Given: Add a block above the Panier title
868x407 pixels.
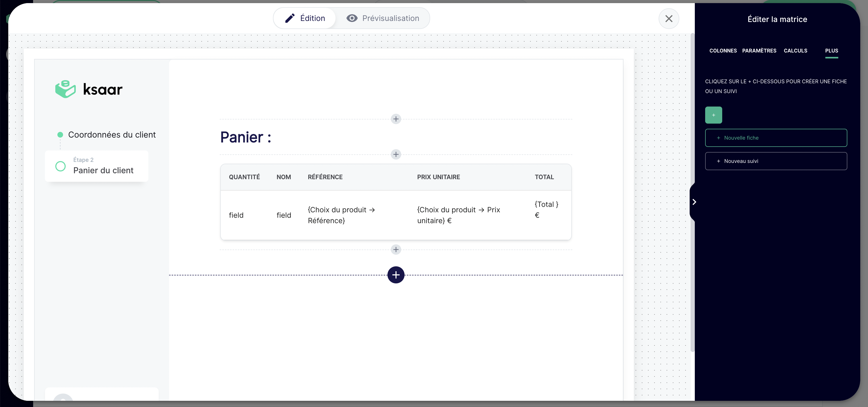Looking at the screenshot, I should click(x=395, y=119).
